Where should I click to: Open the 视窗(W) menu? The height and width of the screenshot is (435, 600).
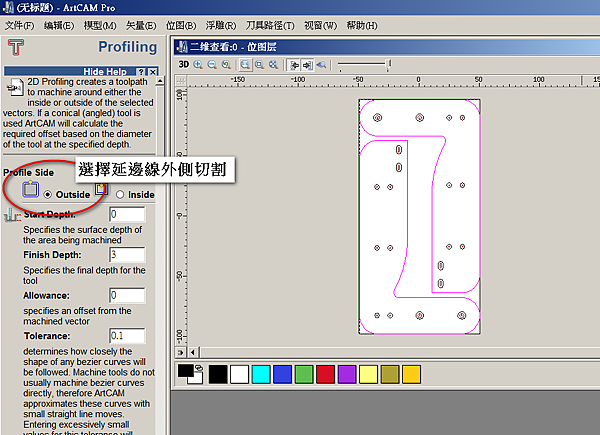tap(320, 26)
